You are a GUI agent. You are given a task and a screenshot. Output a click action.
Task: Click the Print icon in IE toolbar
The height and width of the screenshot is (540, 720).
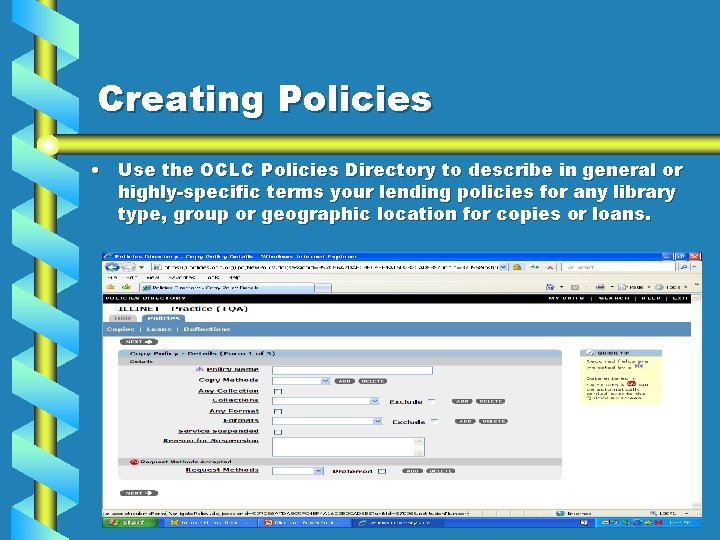click(x=600, y=287)
